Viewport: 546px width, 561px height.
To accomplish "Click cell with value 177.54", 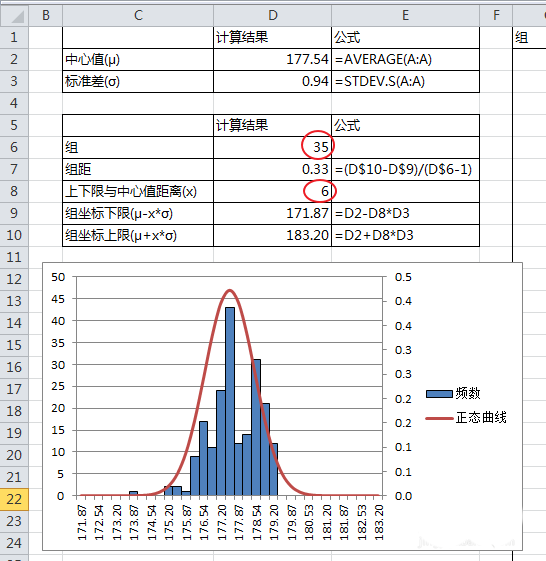I will tap(273, 59).
